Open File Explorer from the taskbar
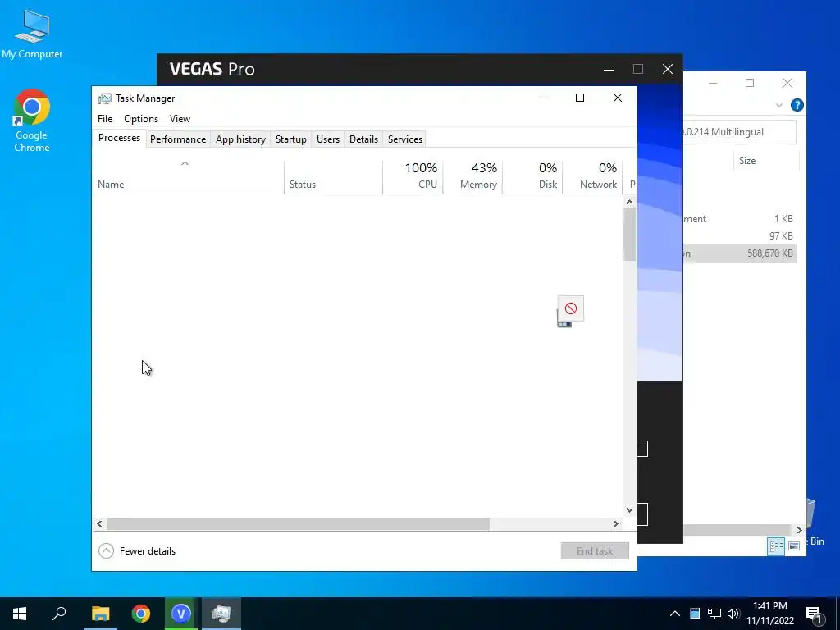Screen dimensions: 840x630 click(100, 614)
